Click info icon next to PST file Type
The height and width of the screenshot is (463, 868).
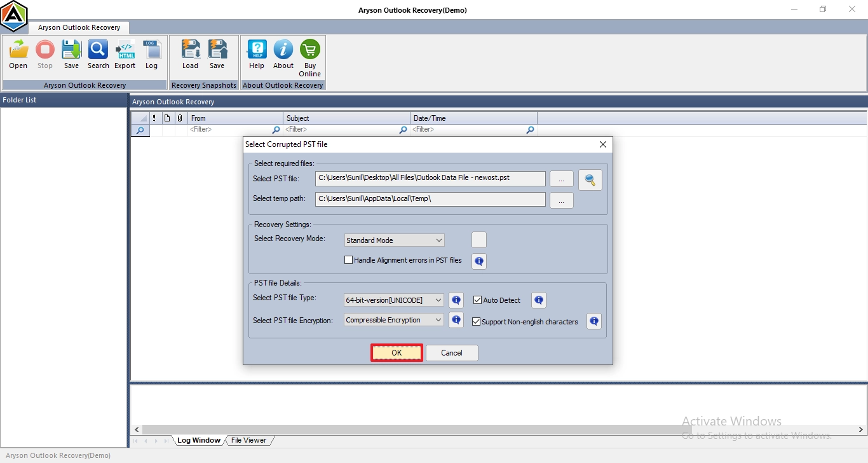(456, 300)
